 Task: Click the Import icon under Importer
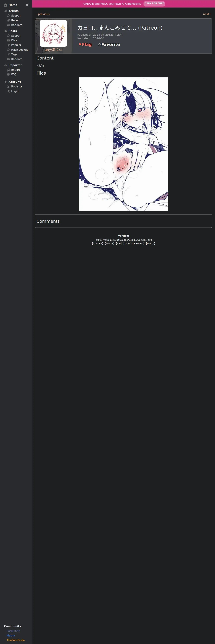[9, 70]
